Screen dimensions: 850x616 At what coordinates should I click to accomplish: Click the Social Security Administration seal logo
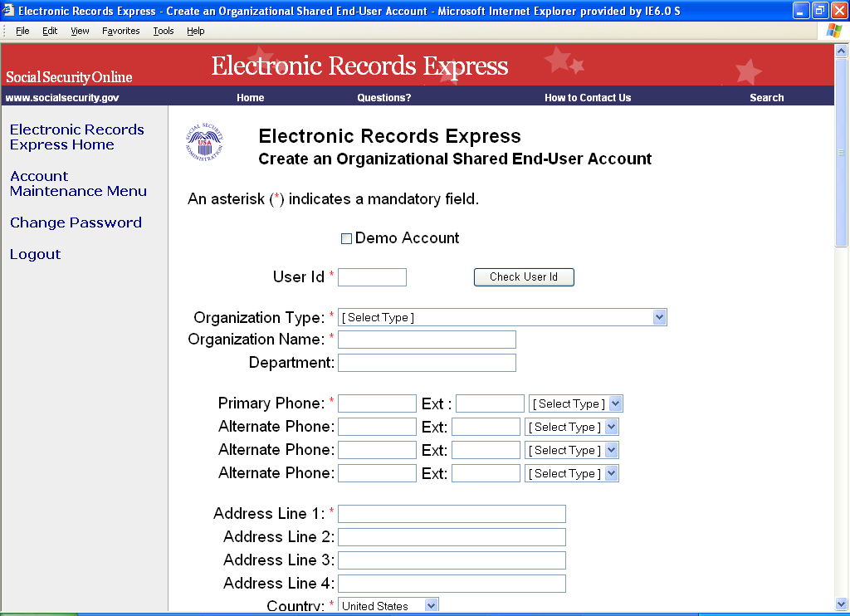(204, 141)
